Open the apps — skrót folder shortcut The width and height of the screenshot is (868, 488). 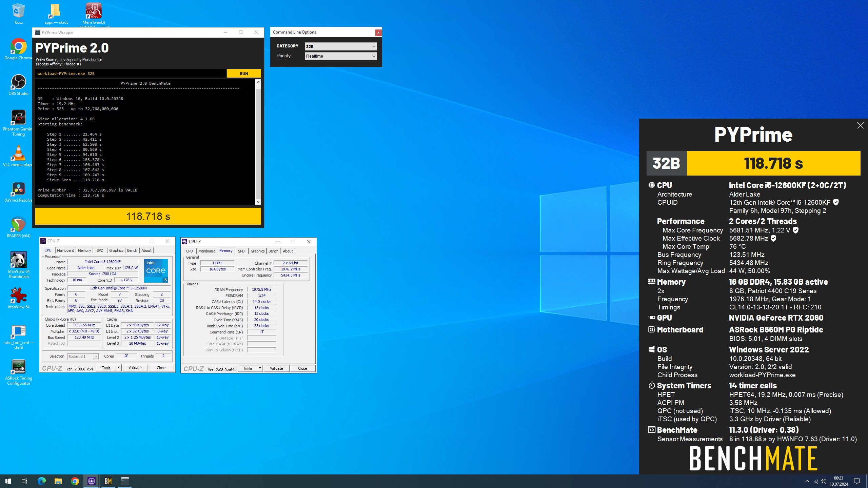[x=56, y=14]
